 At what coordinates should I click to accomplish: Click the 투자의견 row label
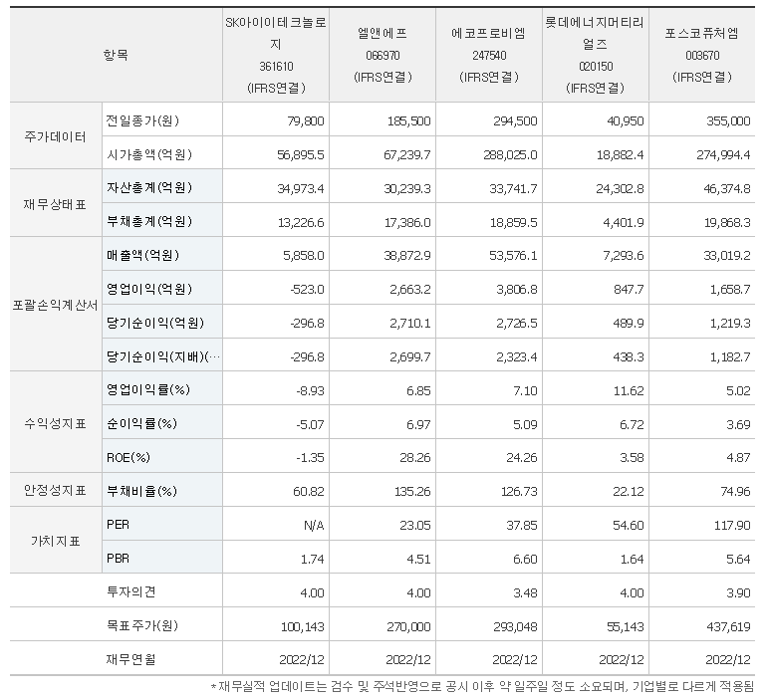pos(131,592)
